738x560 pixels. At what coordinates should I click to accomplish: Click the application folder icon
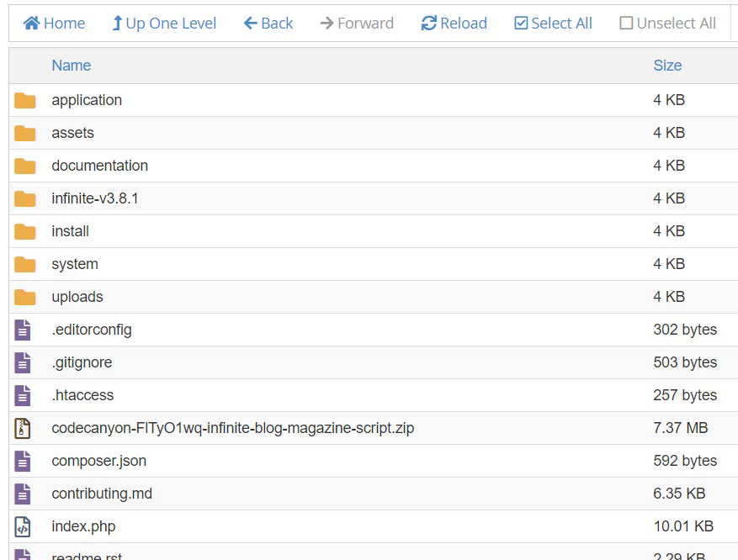coord(25,100)
